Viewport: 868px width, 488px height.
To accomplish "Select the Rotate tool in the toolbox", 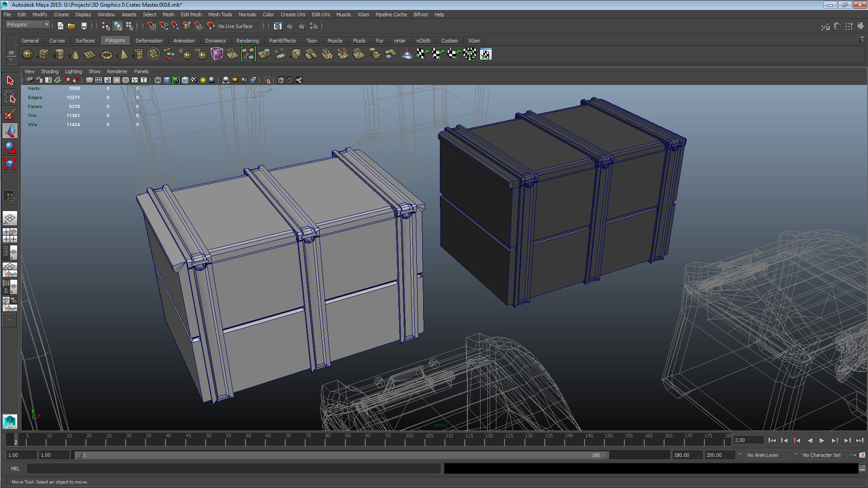I will 10,148.
